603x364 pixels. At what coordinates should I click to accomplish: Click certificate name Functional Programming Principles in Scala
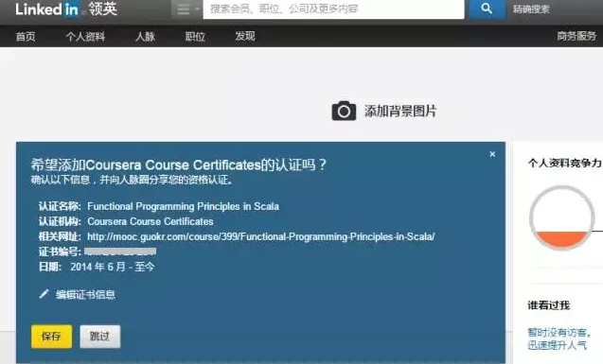point(183,206)
